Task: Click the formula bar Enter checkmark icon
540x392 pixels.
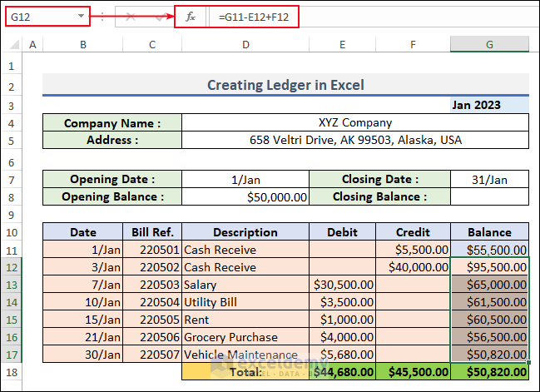Action: coord(161,17)
